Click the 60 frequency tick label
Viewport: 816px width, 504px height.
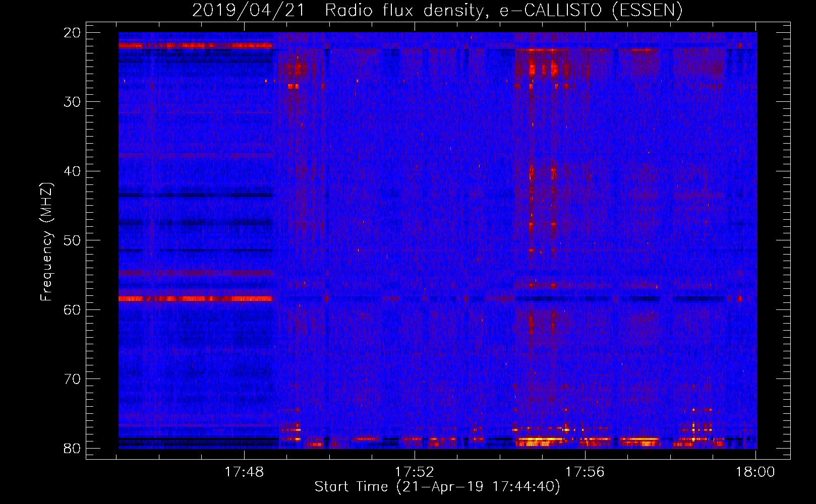72,309
